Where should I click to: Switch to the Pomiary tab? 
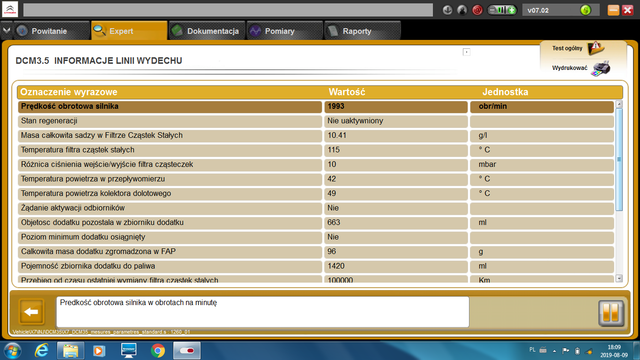pyautogui.click(x=284, y=31)
